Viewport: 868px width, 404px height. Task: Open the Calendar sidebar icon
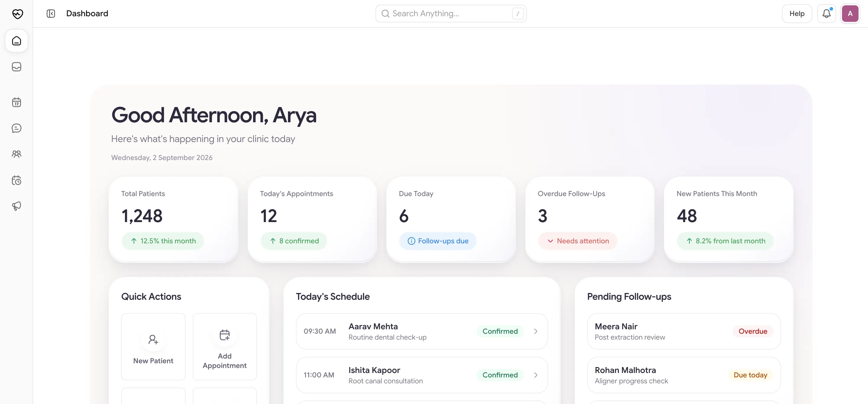17,102
